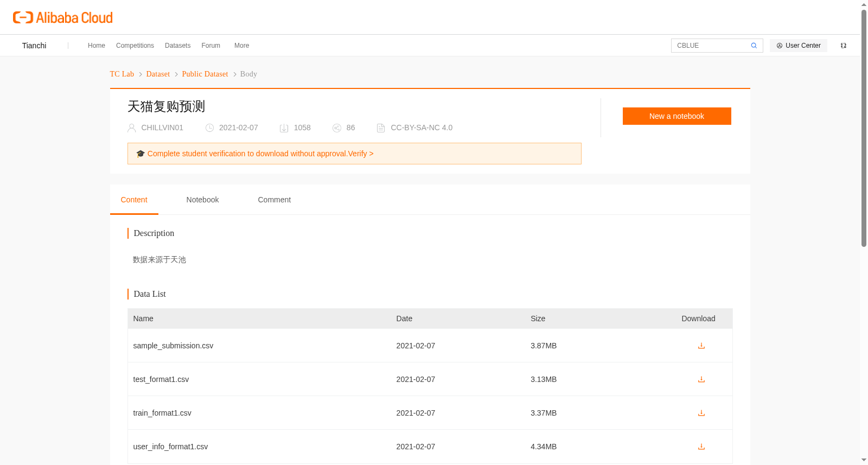868x465 pixels.
Task: Click the file name train_format1.csv
Action: click(x=162, y=413)
